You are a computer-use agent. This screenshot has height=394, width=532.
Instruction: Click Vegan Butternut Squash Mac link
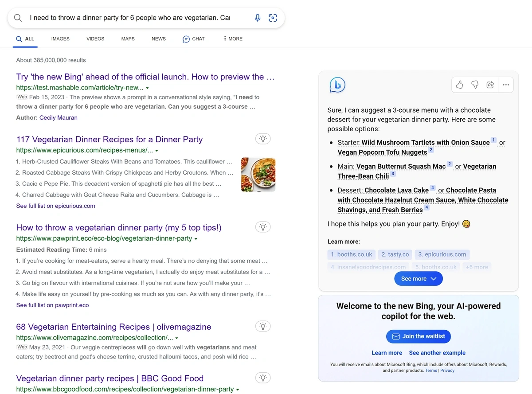(x=401, y=166)
